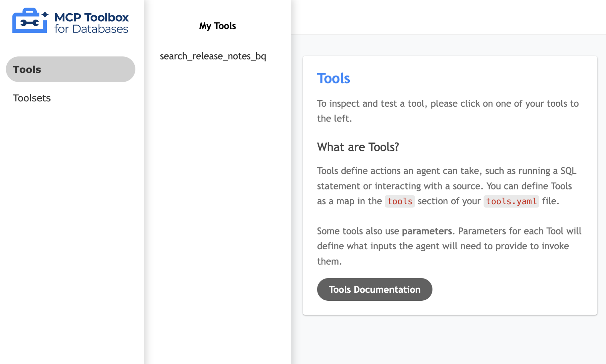606x364 pixels.
Task: Click the blue Tools card heading
Action: (x=333, y=78)
